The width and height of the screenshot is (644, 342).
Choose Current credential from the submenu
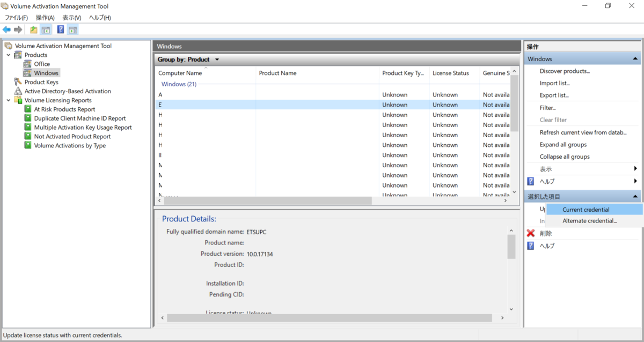[594, 210]
